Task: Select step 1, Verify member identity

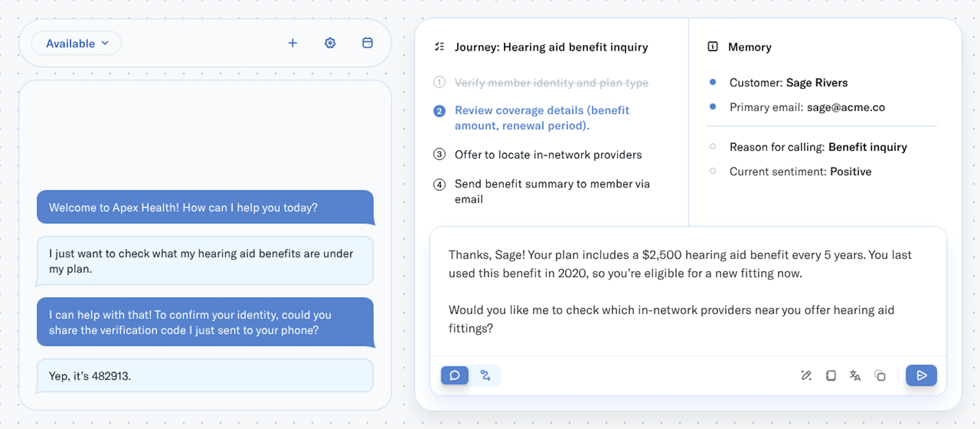Action: 551,82
